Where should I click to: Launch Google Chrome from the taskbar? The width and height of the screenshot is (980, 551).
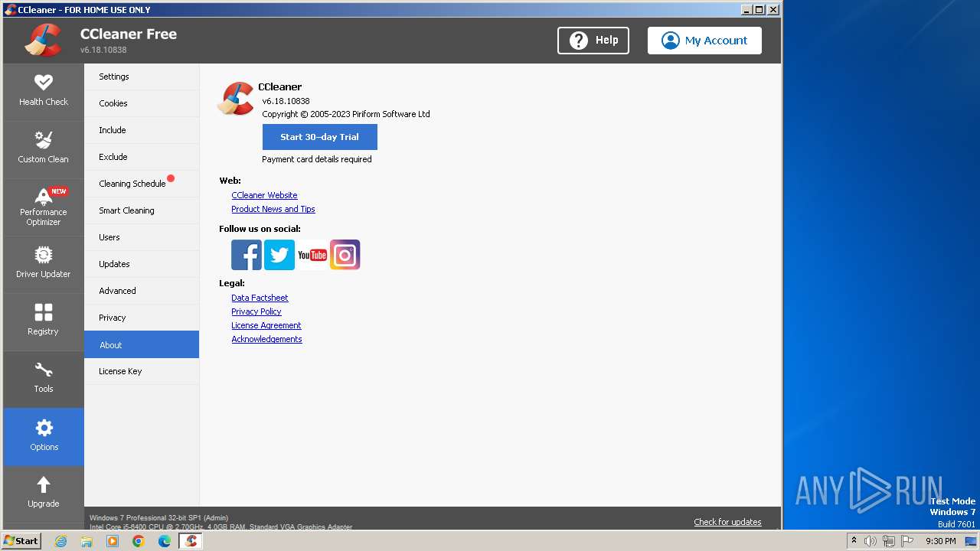(139, 541)
